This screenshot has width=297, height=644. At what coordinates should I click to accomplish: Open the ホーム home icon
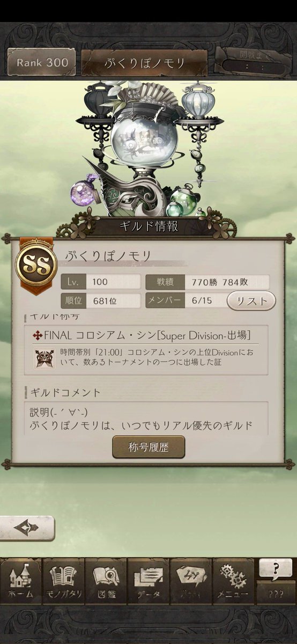point(21,581)
